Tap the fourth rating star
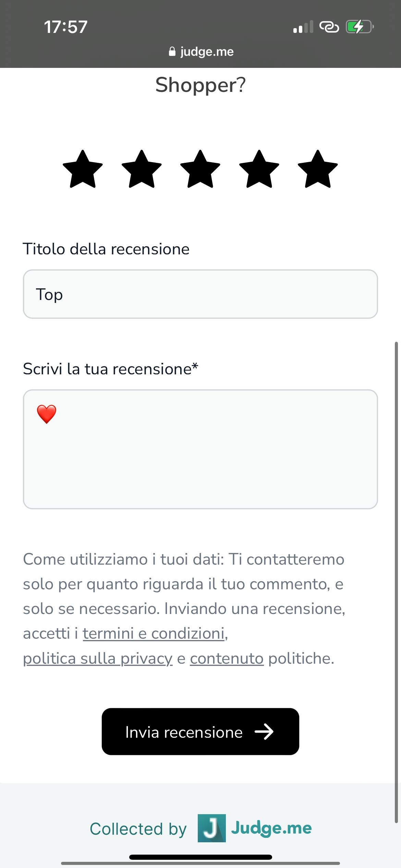 (x=259, y=169)
